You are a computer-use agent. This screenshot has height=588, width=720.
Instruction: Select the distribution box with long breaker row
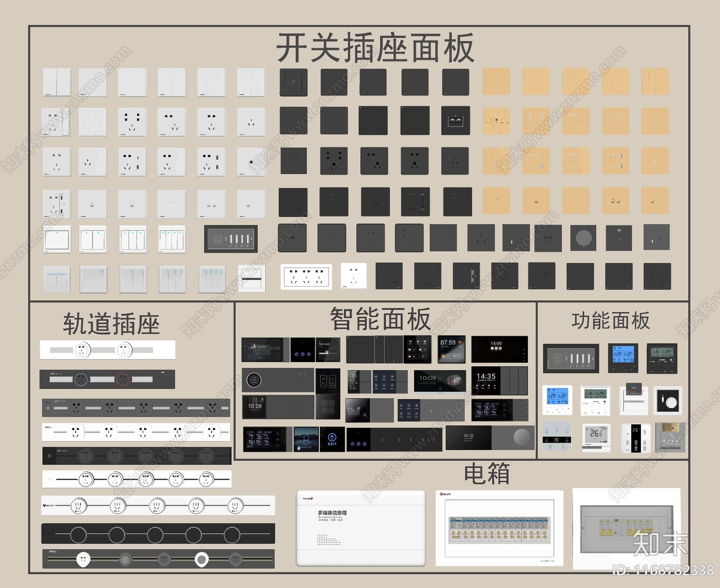click(x=499, y=528)
